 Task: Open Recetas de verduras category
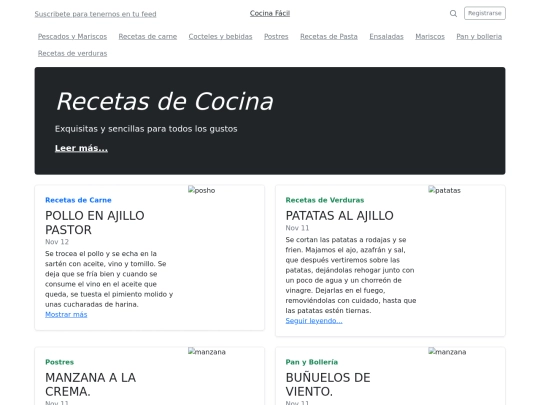click(72, 53)
